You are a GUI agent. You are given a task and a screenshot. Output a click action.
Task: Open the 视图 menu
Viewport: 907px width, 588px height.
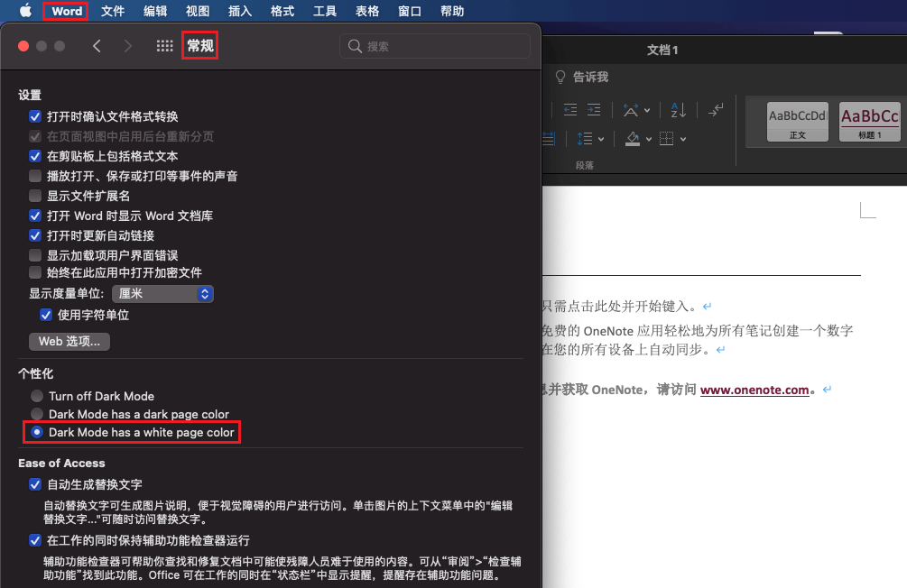coord(198,11)
